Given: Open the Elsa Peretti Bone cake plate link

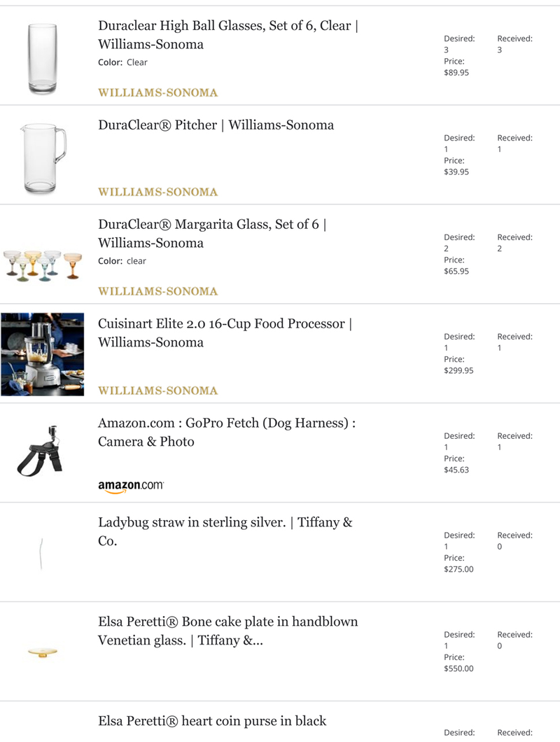Looking at the screenshot, I should (227, 631).
